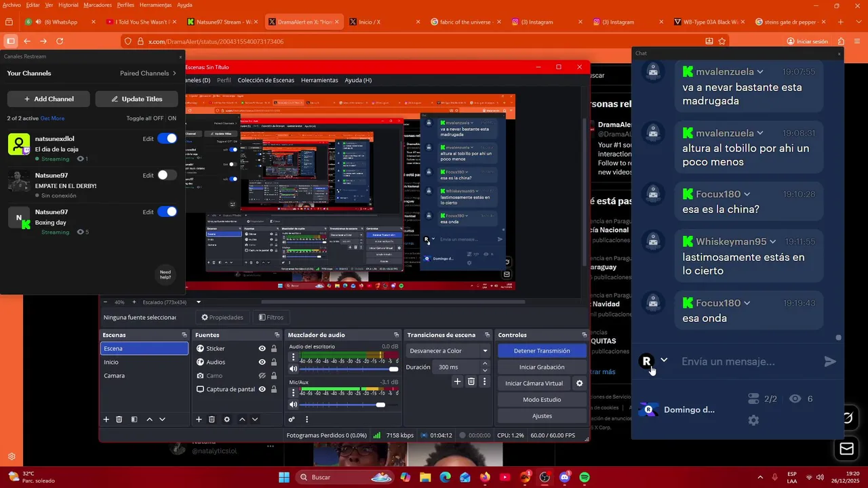Open Ayuda (H) menu in OBS
The height and width of the screenshot is (488, 868).
click(x=358, y=80)
